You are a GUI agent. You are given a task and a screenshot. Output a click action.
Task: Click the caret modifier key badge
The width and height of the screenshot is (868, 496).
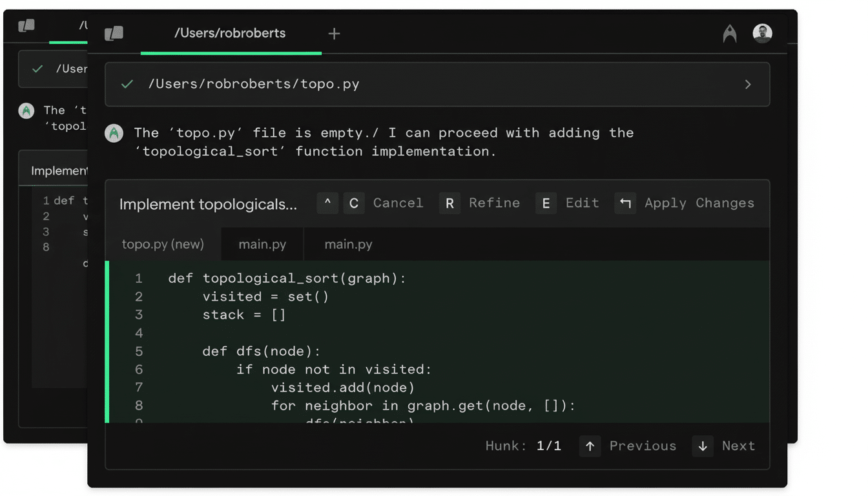(327, 203)
